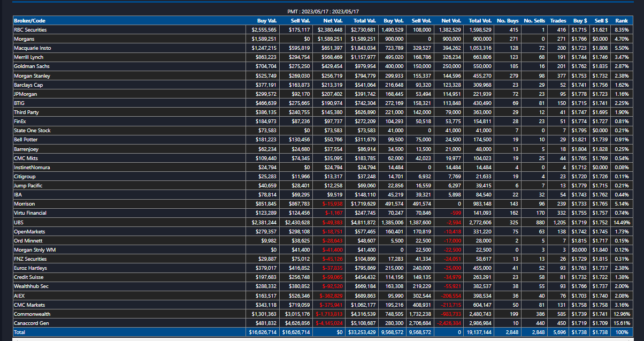This screenshot has width=644, height=341.
Task: Click RBC Securities buy value $2,555,565
Action: pyautogui.click(x=264, y=30)
